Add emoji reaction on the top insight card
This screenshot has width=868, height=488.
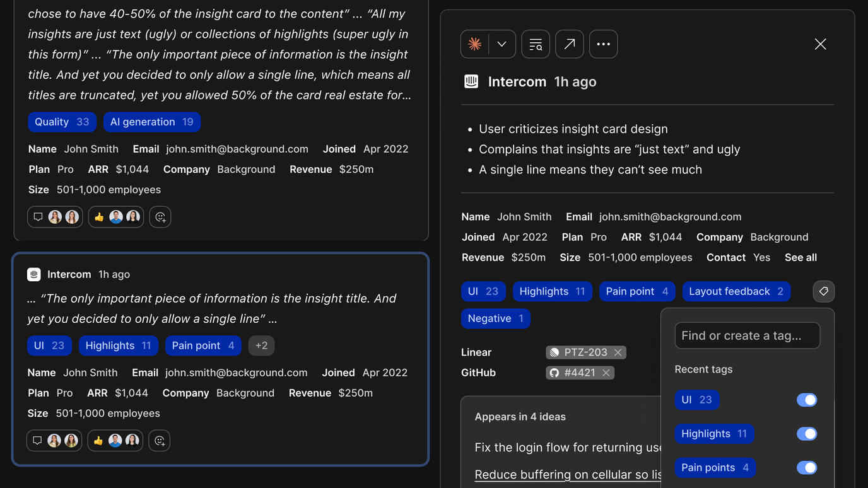click(160, 217)
